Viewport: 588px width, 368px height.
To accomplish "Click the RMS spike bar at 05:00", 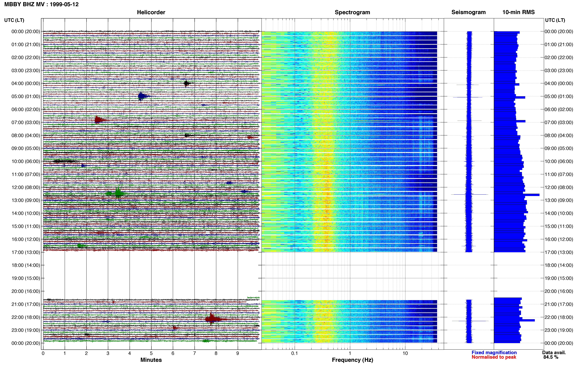I will (x=510, y=97).
